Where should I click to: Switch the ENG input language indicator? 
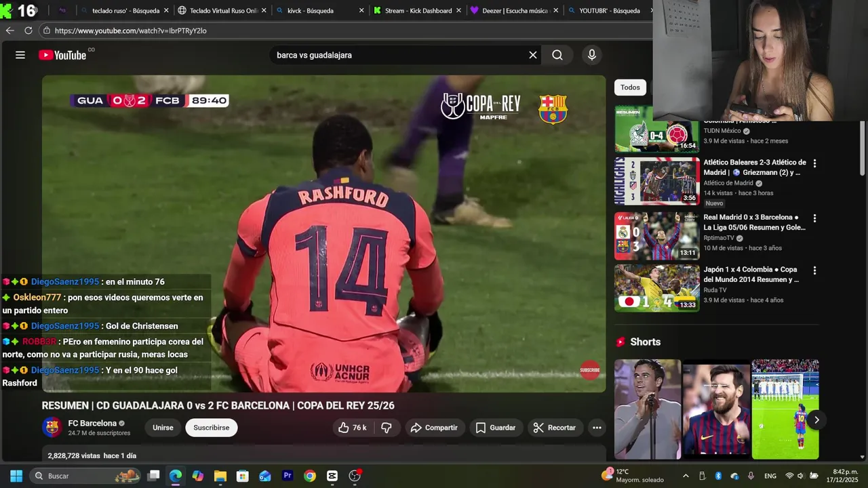[770, 476]
